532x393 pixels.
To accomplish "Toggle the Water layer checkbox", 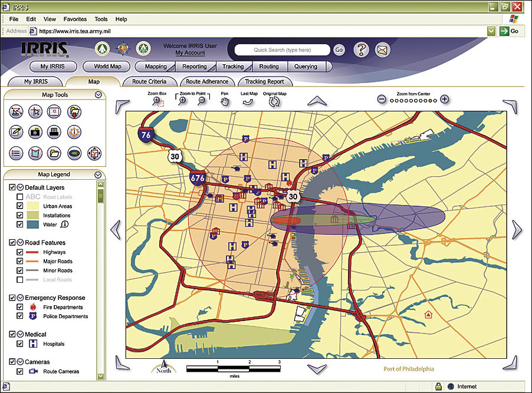I will coord(19,224).
